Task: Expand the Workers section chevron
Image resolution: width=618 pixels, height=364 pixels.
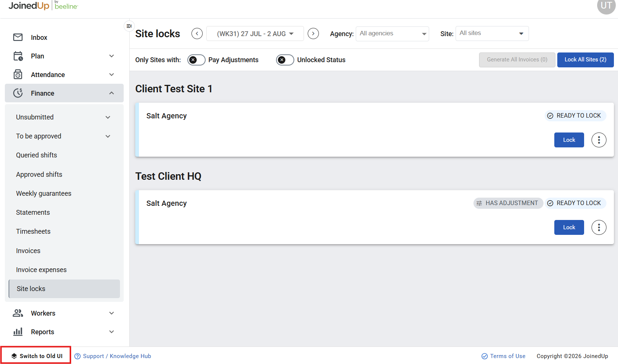Action: (x=112, y=313)
